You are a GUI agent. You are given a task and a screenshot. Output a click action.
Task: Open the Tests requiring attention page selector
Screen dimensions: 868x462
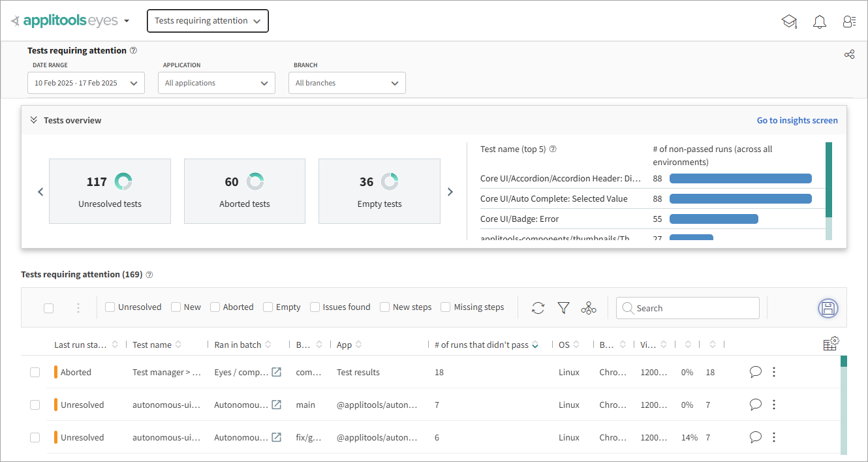pos(208,21)
